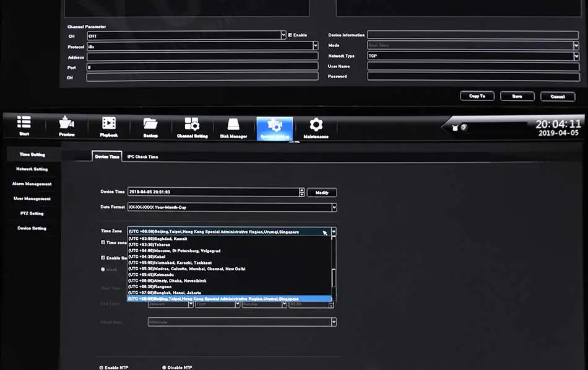Select the Enable NTP radio button
588x370 pixels.
pos(102,368)
